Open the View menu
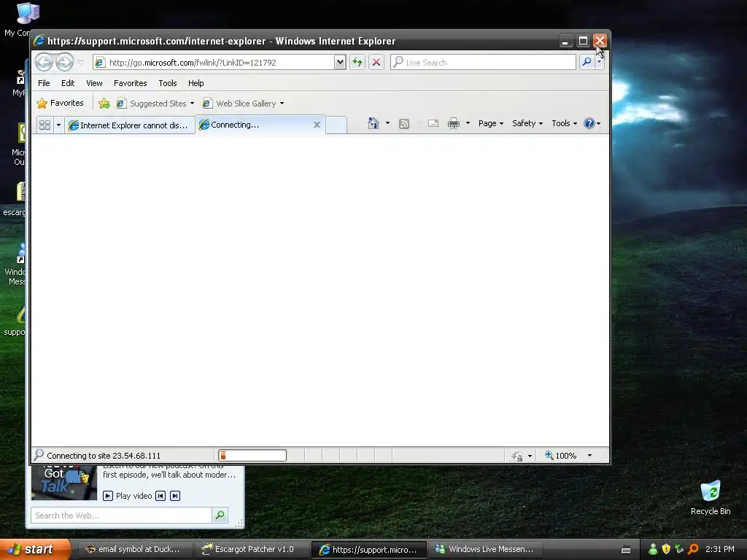The height and width of the screenshot is (560, 747). tap(94, 83)
